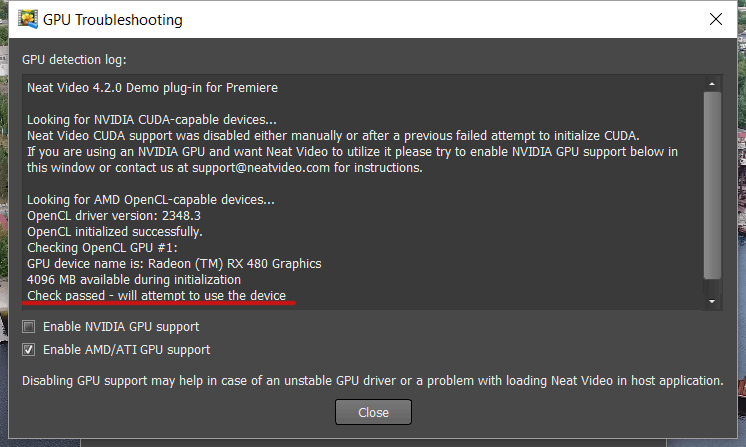
Task: Uncheck Enable AMD/ATI GPU support
Action: (x=29, y=350)
